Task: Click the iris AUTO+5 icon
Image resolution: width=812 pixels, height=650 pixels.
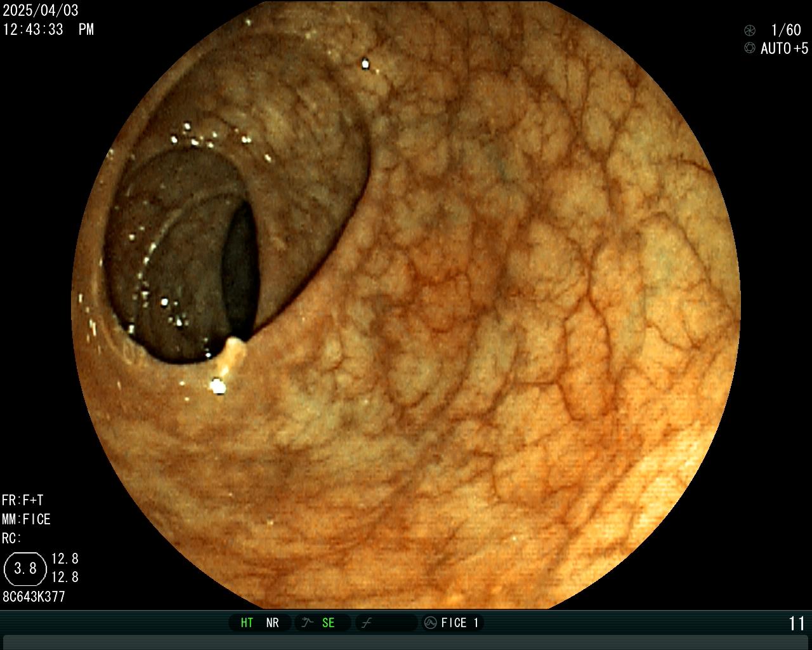Action: click(750, 48)
